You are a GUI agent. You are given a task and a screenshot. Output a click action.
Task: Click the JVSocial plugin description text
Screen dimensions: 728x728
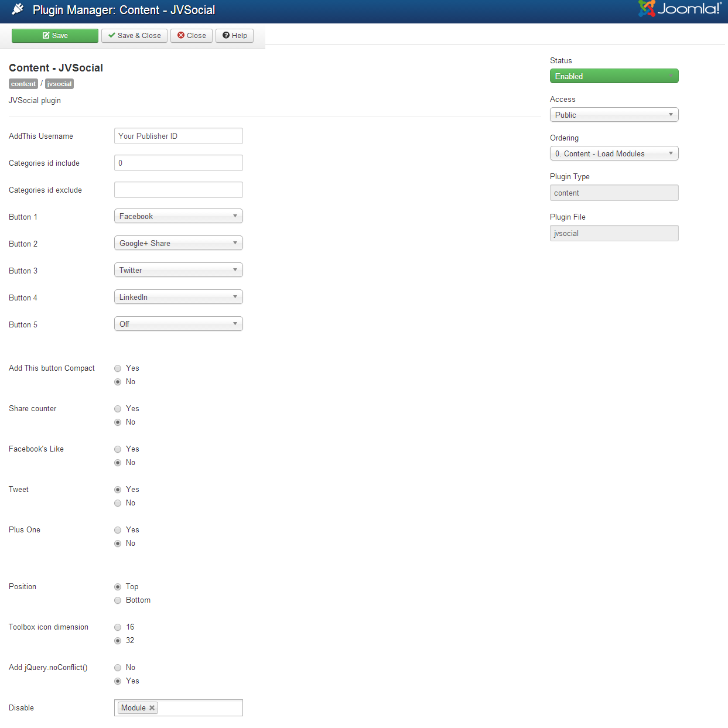point(35,101)
